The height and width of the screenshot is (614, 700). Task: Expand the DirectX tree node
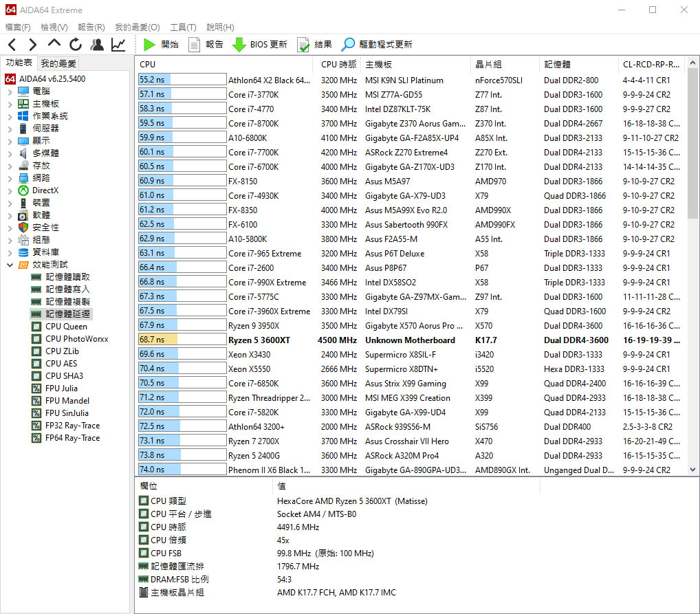[10, 190]
